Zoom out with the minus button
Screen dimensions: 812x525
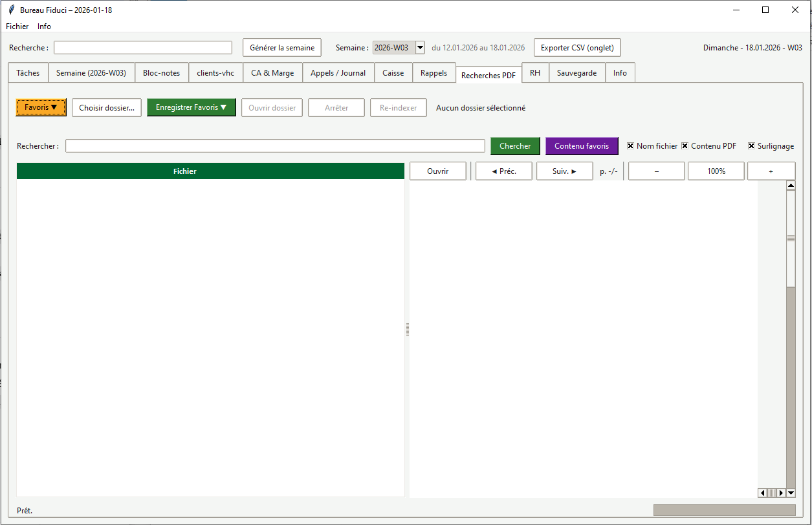coord(656,171)
